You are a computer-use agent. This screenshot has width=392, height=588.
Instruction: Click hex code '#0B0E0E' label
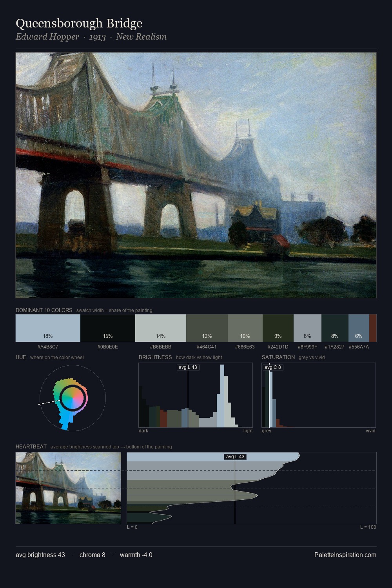click(108, 347)
